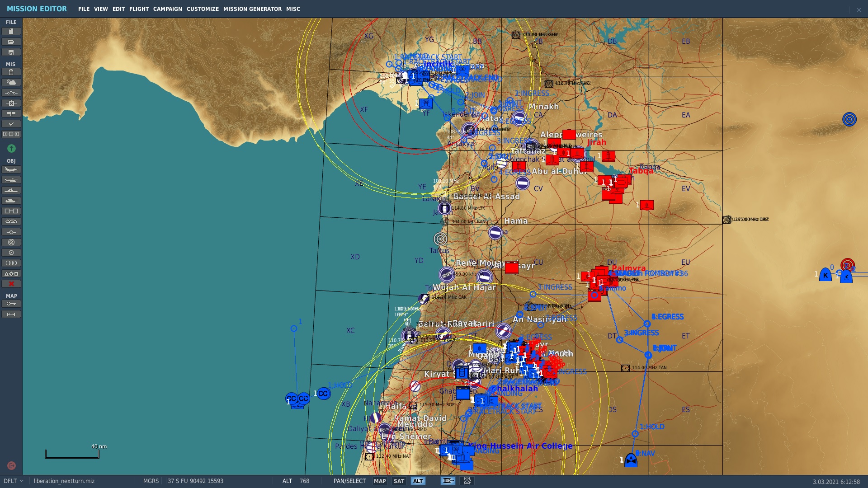Viewport: 868px width, 488px height.
Task: Open the distance measuring tool under MAP
Action: (x=11, y=314)
